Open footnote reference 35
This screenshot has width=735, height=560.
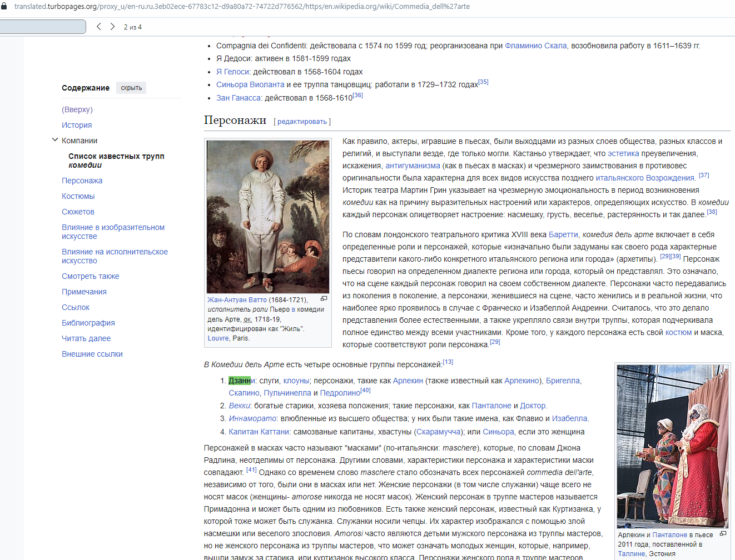click(x=483, y=82)
